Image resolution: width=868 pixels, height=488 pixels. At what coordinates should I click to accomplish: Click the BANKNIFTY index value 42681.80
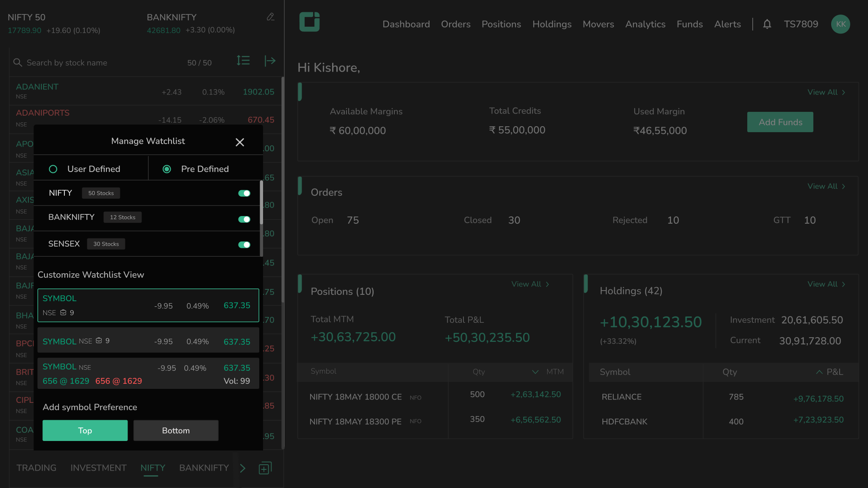point(164,30)
